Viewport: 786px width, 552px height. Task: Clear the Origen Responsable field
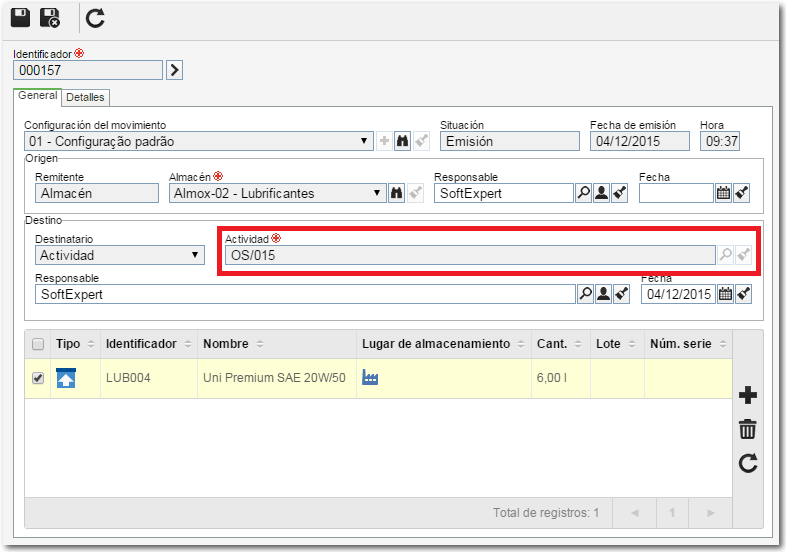click(620, 193)
